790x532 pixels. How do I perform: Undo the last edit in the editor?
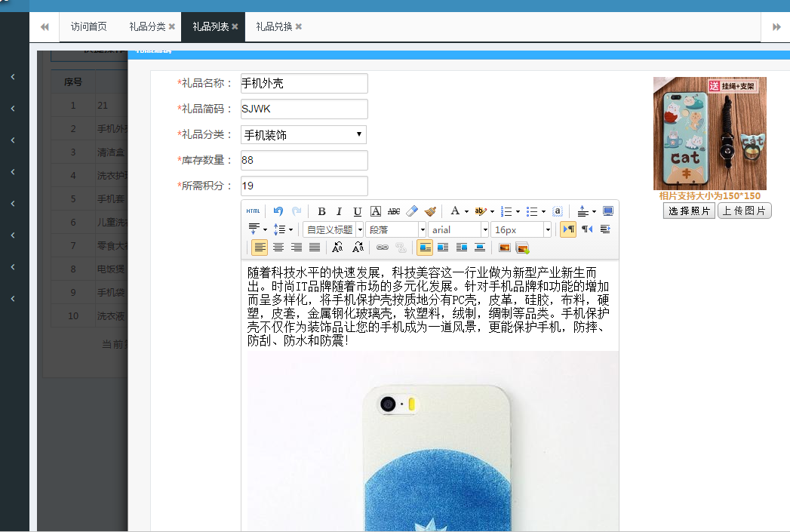click(279, 212)
